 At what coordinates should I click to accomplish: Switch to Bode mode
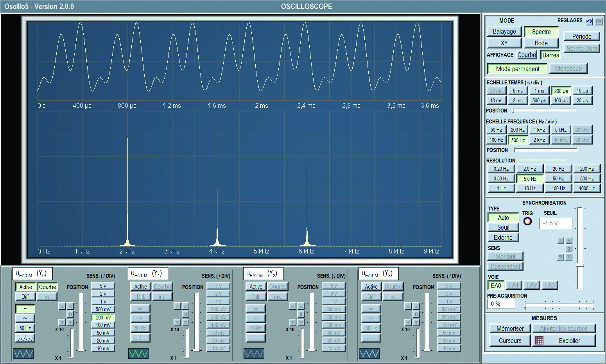click(x=541, y=43)
